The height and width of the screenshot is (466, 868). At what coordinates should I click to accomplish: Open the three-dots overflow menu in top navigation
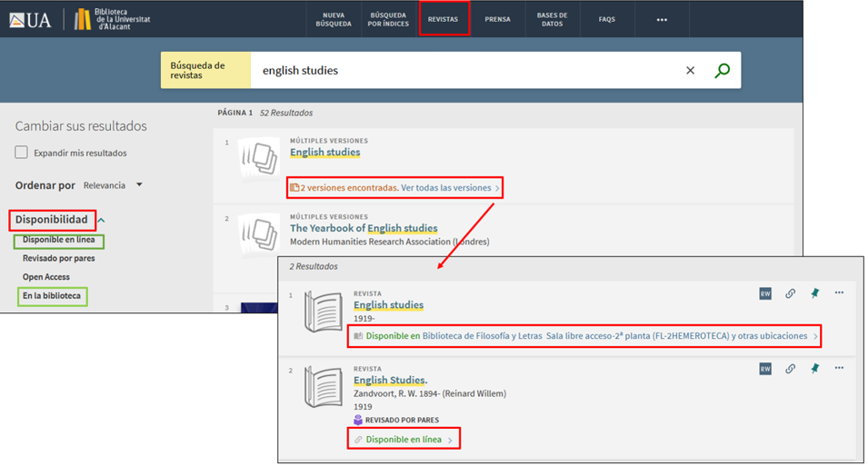click(662, 19)
